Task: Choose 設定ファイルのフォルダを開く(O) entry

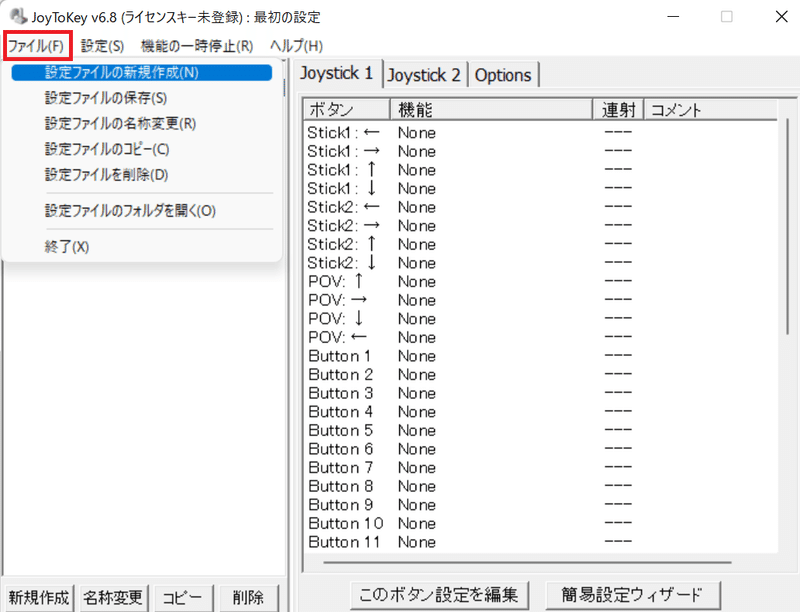Action: tap(142, 211)
